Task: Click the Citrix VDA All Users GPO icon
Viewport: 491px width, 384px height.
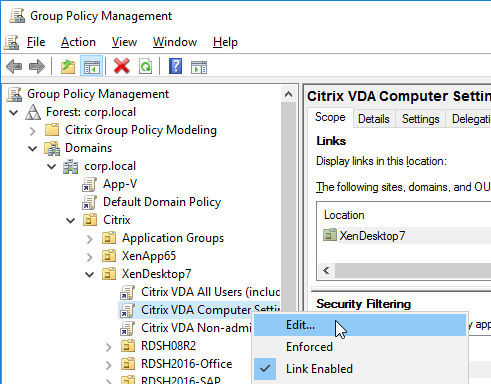Action: (127, 292)
